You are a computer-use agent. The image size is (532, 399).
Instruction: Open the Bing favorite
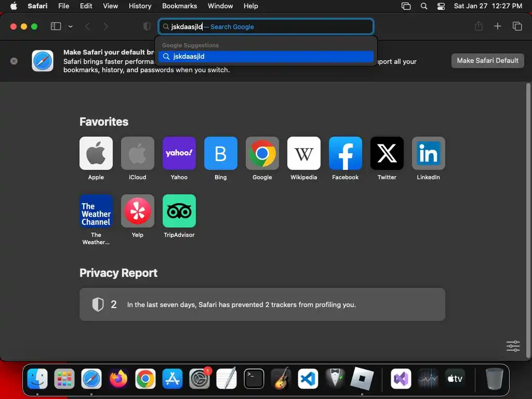coord(220,153)
